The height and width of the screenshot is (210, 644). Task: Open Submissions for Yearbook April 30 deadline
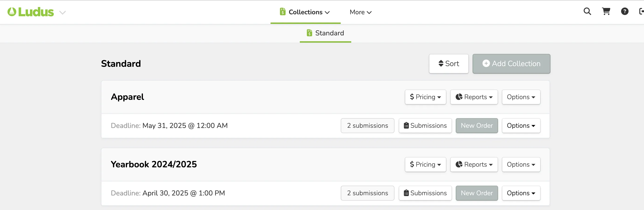coord(425,193)
